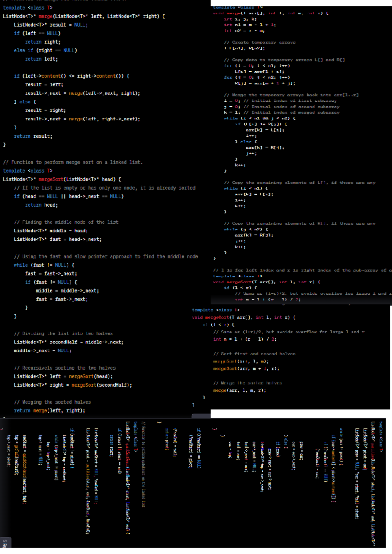Image resolution: width=392 pixels, height=554 pixels.
Task: Click the 'result = right;' line
Action: pyautogui.click(x=45, y=110)
